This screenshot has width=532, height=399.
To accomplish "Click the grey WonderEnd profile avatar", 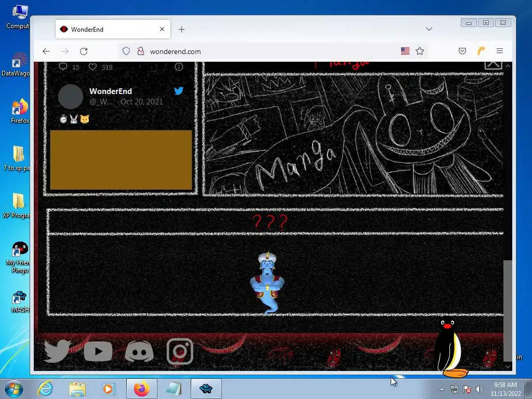I will 71,97.
